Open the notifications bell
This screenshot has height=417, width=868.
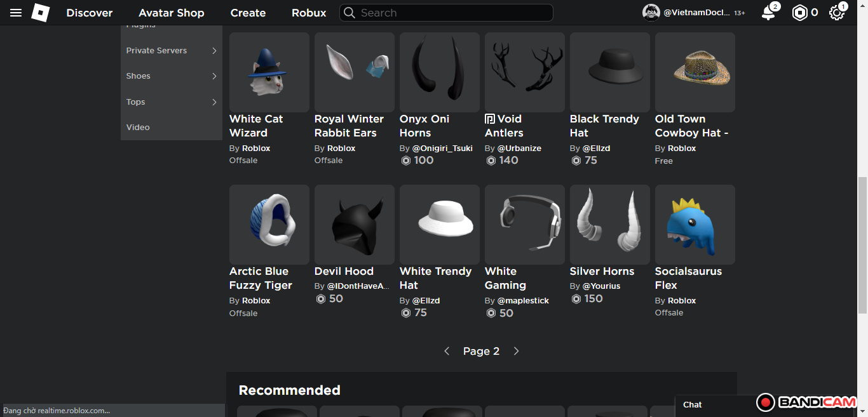click(x=768, y=13)
